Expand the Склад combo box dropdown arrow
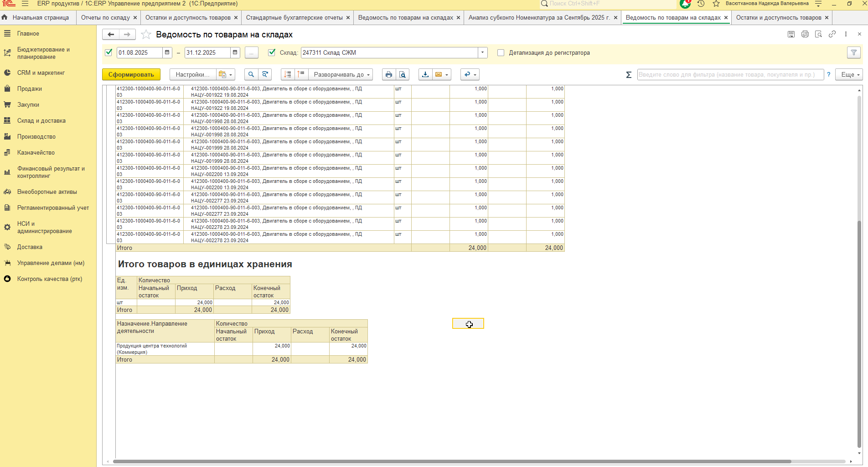Viewport: 868px width, 467px height. (483, 53)
